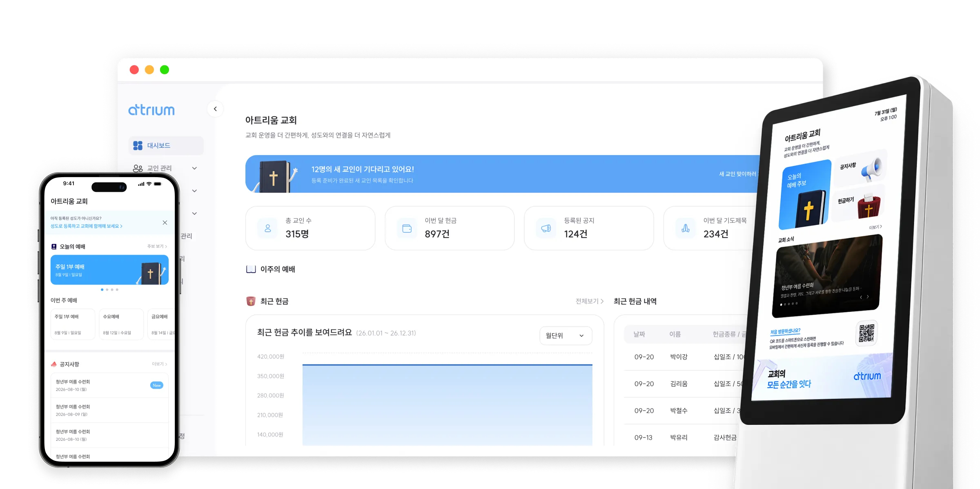Screen dimensions: 980x489
Task: Click the phone 공지사항 megaphone icon
Action: click(54, 364)
